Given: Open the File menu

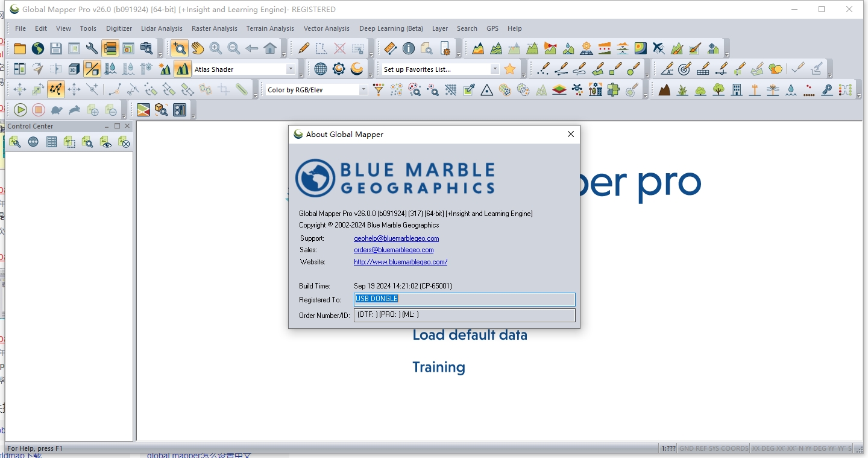Looking at the screenshot, I should (20, 28).
